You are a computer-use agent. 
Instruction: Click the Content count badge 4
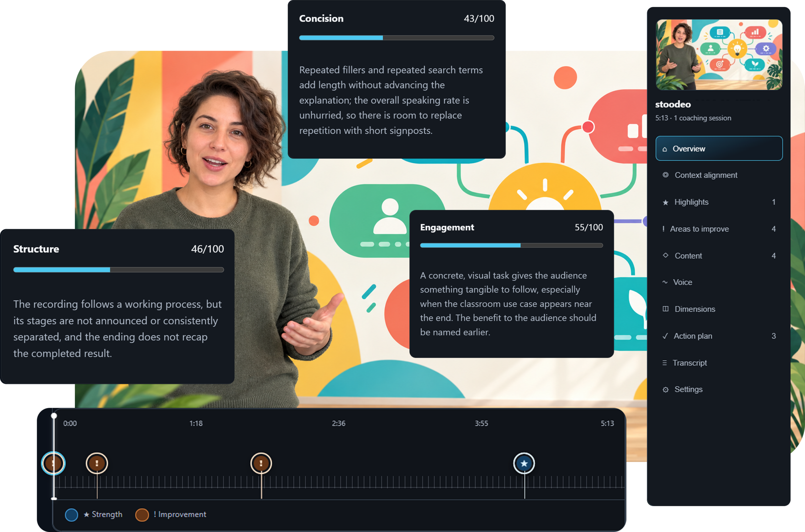point(774,256)
